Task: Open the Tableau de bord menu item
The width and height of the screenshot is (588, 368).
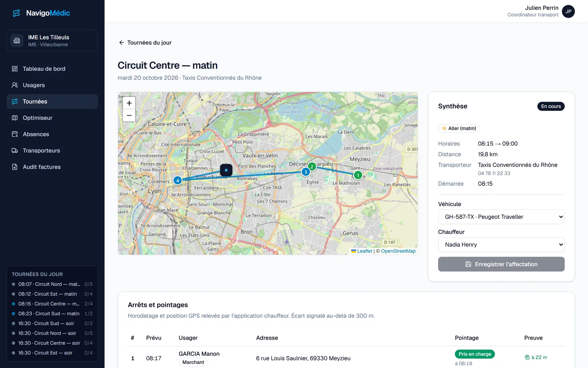Action: (52, 69)
